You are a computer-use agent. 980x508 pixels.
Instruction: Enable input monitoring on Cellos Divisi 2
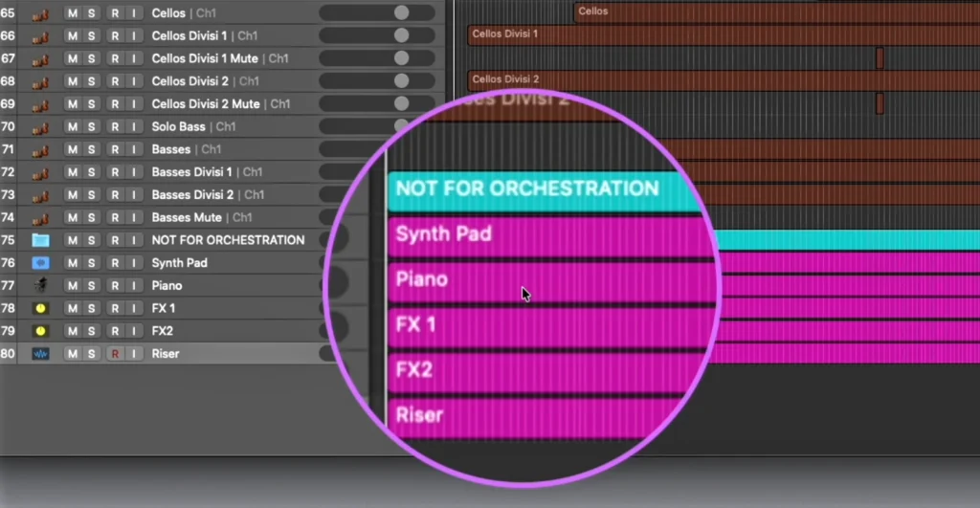(x=134, y=81)
